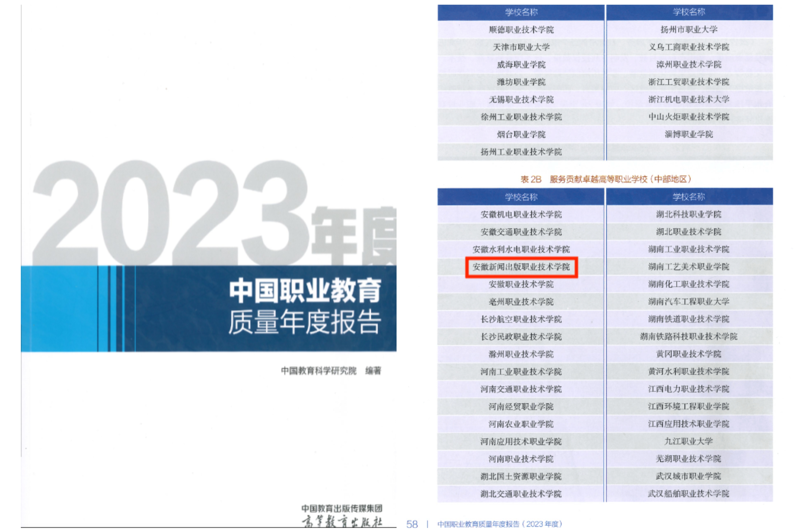Select the cell "湖南工艺美术职业学院"
Image resolution: width=798 pixels, height=532 pixels.
689,267
